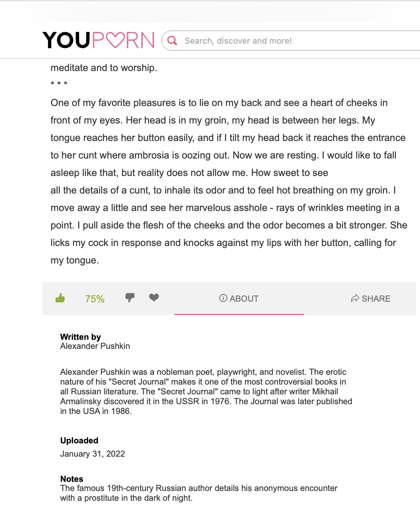Click the magnifying glass search icon

click(x=172, y=41)
